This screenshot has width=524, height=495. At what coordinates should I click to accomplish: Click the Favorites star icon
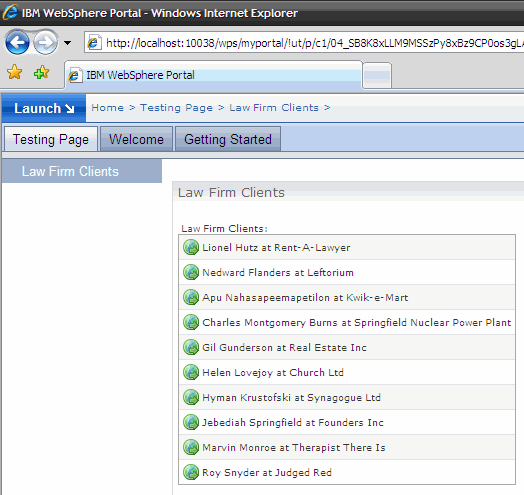coord(15,72)
